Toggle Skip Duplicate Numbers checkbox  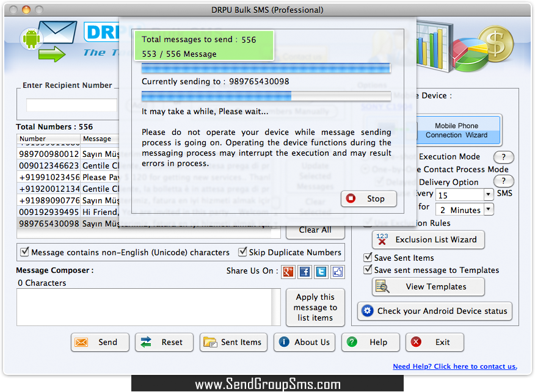242,252
